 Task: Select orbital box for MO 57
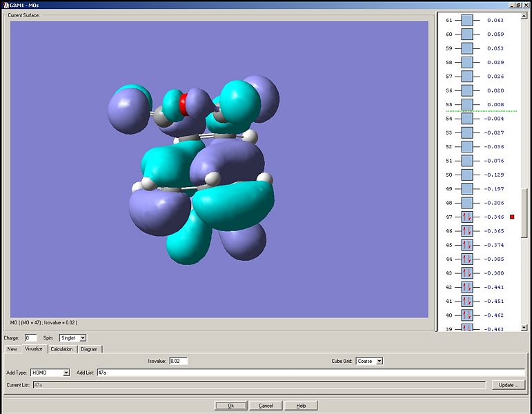(x=467, y=77)
